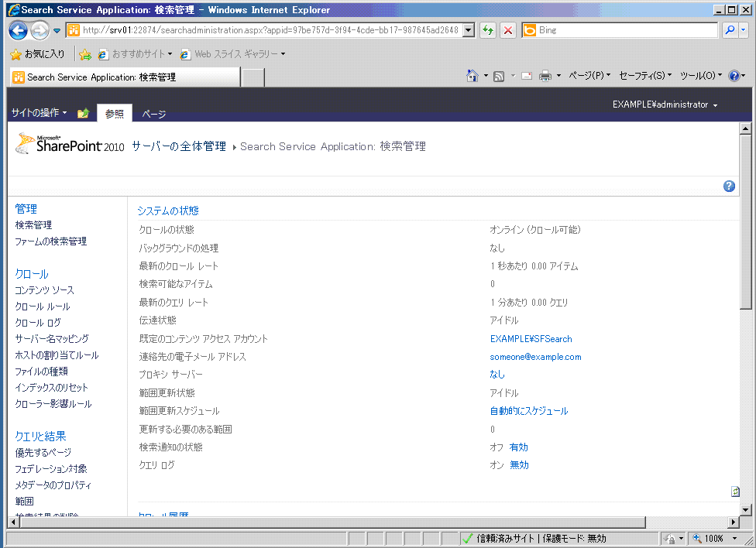Open Favorites with the お気に入り star
This screenshot has height=548, width=756.
tap(38, 54)
